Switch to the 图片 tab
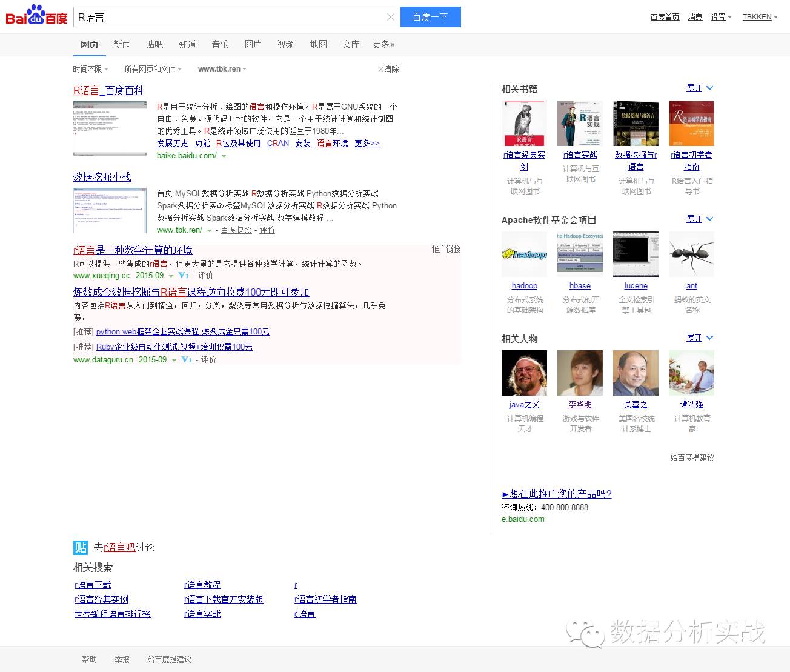This screenshot has height=672, width=790. (253, 44)
